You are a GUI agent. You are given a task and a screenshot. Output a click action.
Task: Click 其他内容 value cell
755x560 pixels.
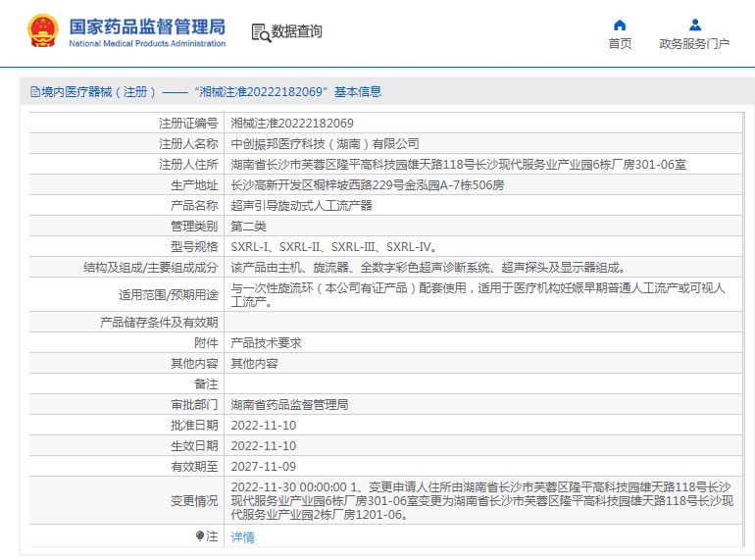click(x=254, y=364)
